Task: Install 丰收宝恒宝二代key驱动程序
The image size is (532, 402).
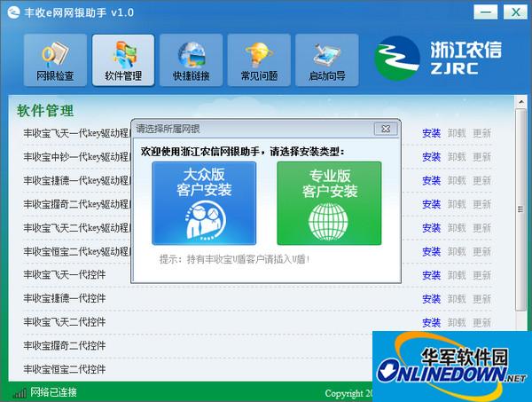Action: [x=431, y=252]
